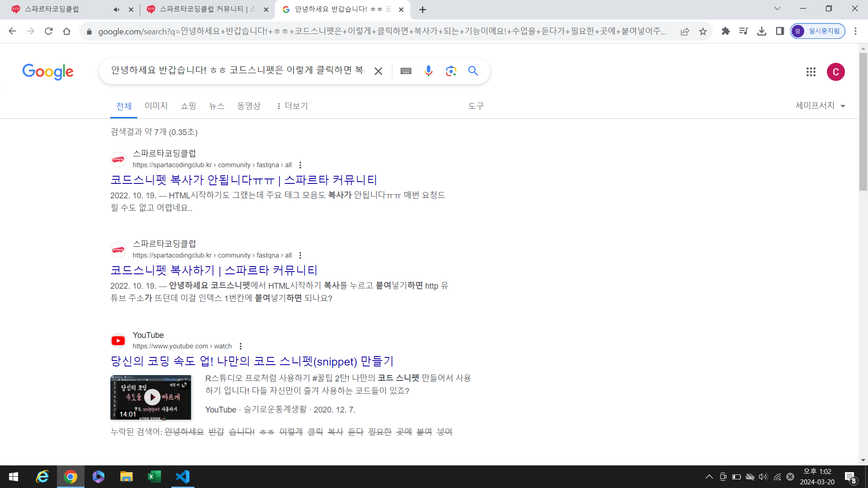This screenshot has width=868, height=488.
Task: Open the Chrome three-dot menu
Action: [x=855, y=31]
